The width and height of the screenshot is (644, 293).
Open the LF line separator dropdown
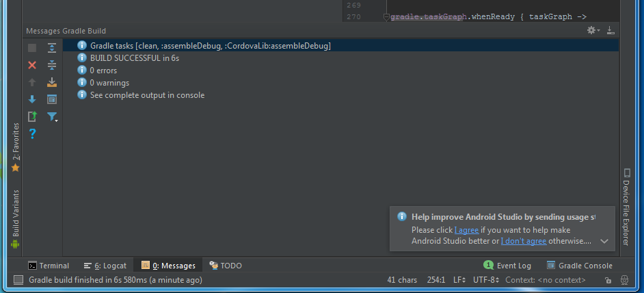point(459,280)
